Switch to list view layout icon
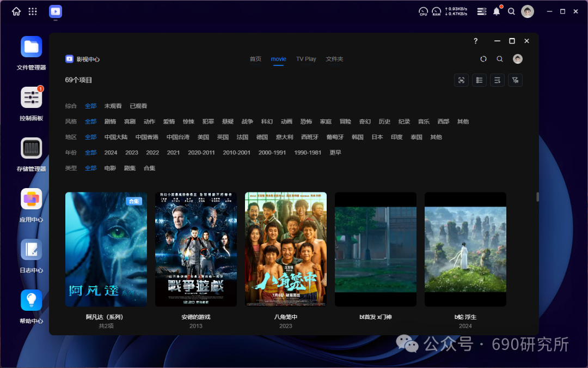 pyautogui.click(x=479, y=80)
